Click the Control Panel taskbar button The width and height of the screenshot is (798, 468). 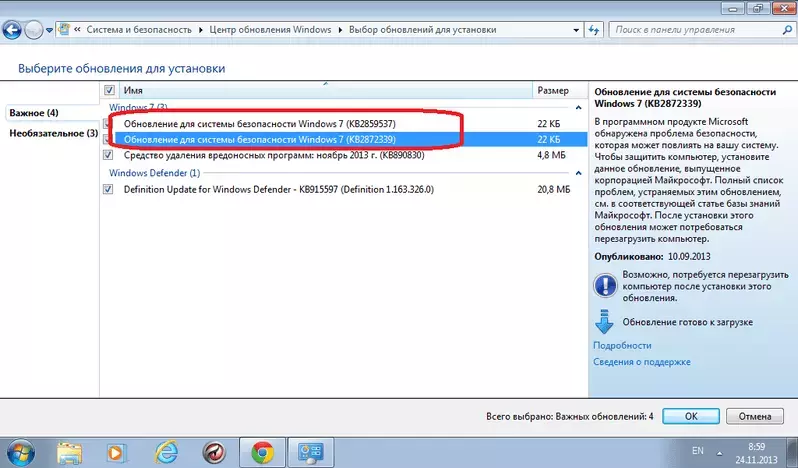pyautogui.click(x=311, y=453)
